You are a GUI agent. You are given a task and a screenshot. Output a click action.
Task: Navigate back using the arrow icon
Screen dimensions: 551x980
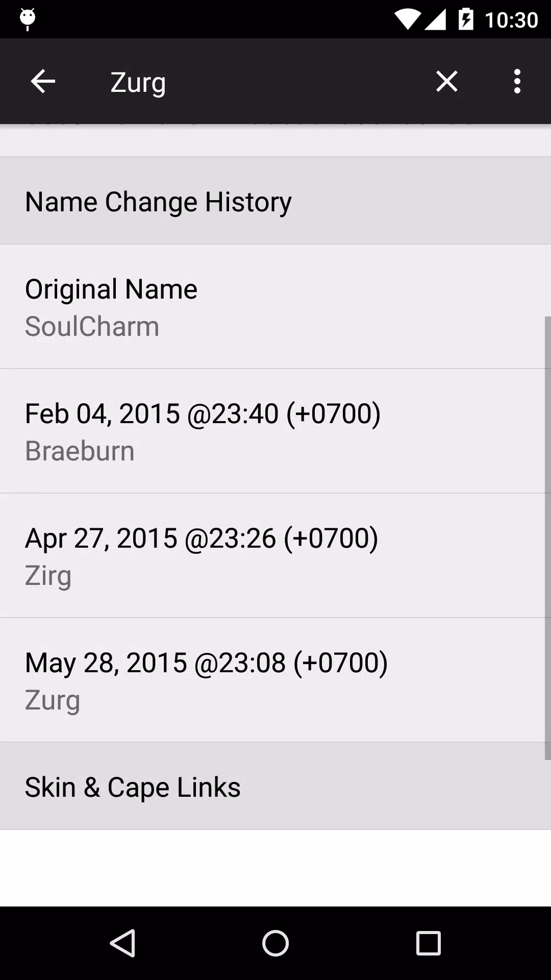tap(43, 81)
